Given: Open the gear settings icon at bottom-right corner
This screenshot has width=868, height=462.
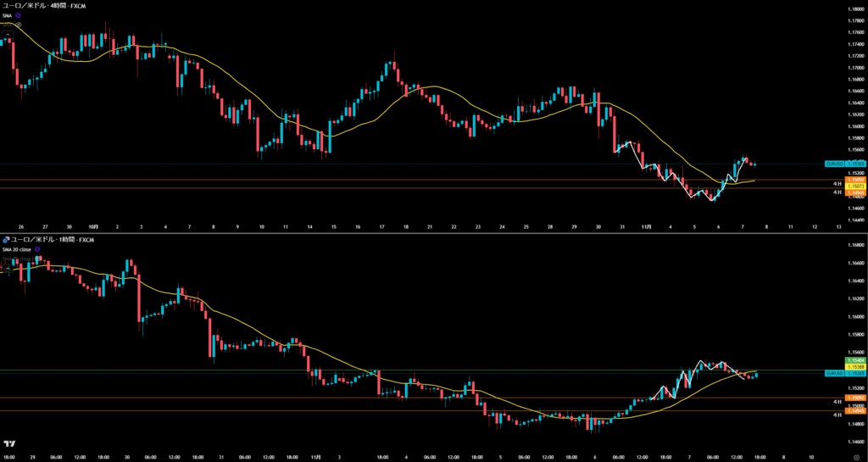Looking at the screenshot, I should [x=856, y=457].
